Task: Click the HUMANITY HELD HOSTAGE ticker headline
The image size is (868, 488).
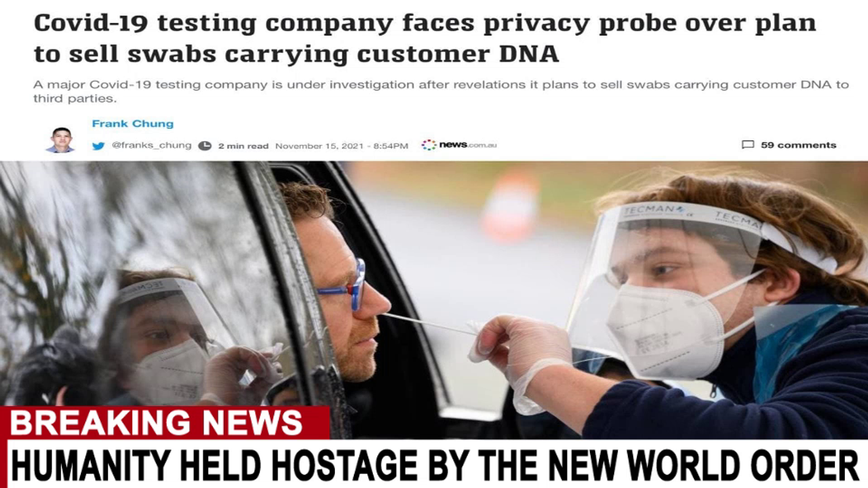Action: (434, 465)
